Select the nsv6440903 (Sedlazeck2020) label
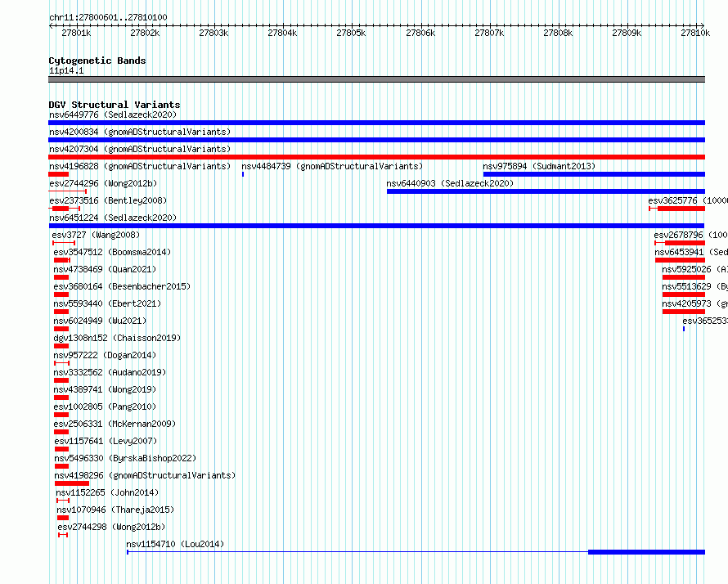Viewport: 728px width, 584px height. pyautogui.click(x=450, y=183)
